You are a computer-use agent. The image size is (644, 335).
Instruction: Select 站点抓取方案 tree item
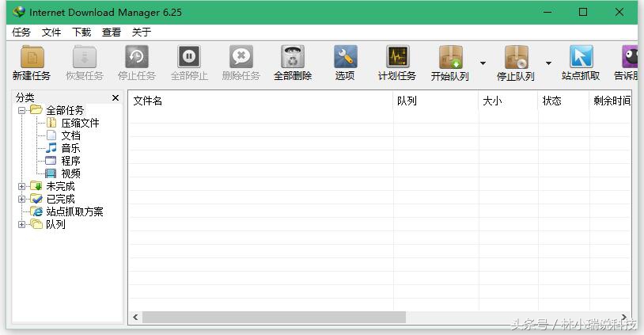[x=74, y=211]
